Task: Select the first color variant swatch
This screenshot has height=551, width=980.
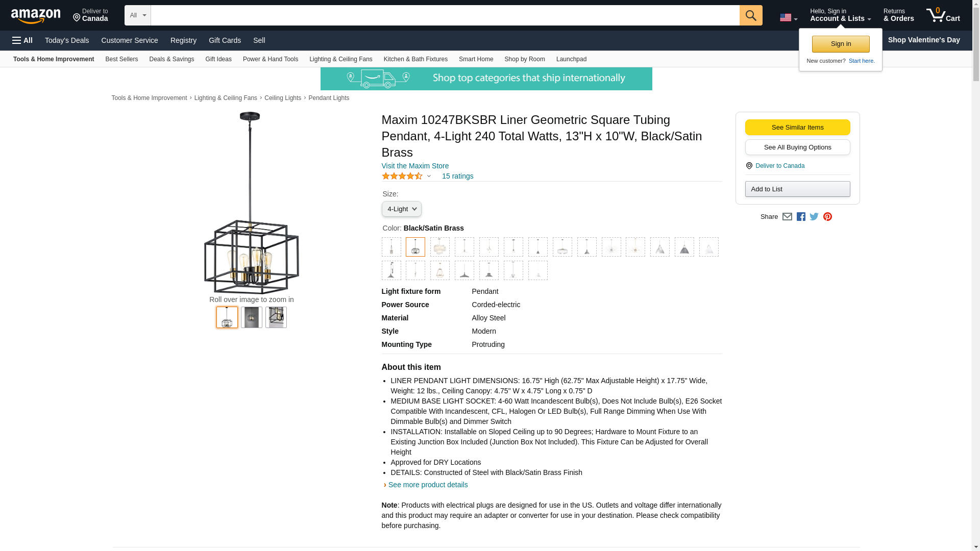Action: click(391, 247)
